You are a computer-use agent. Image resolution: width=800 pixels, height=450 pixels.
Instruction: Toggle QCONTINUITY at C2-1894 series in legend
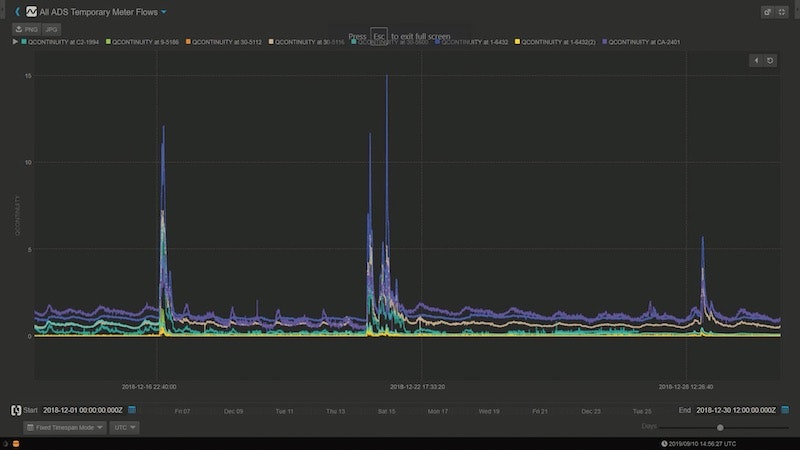click(61, 43)
